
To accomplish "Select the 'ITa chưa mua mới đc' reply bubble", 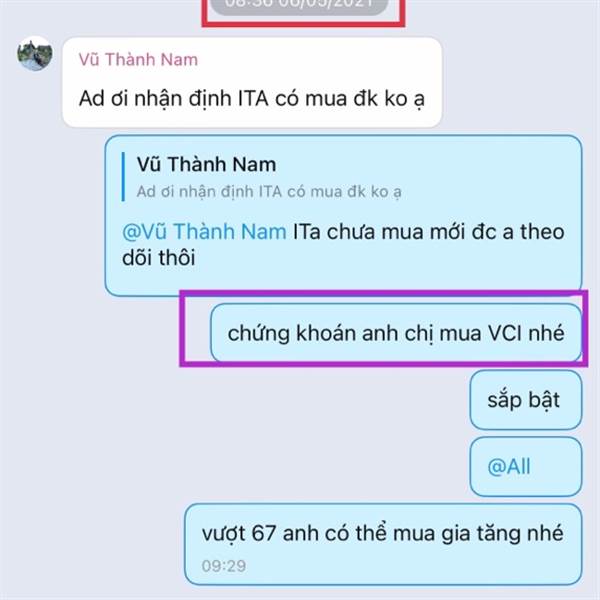I will 343,215.
